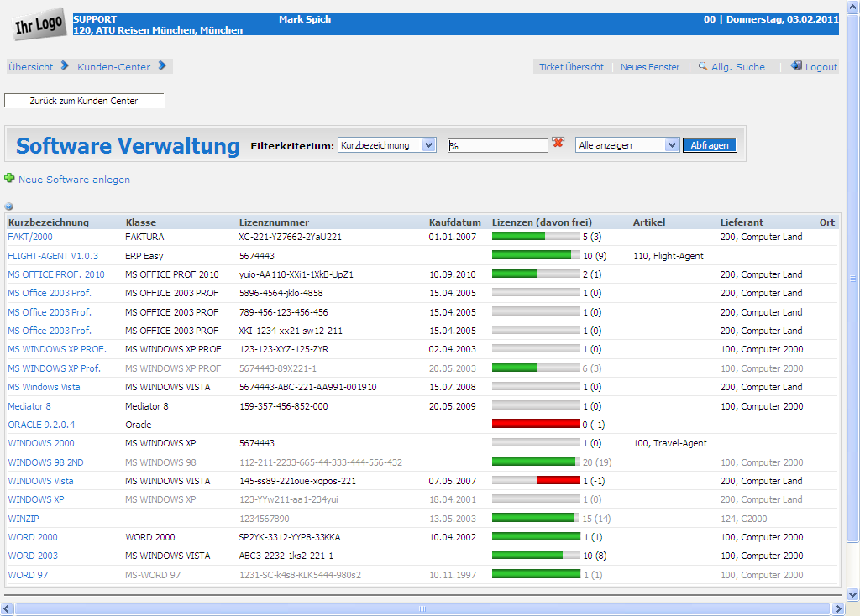Click 'Neue Software anlegen' link

74,180
